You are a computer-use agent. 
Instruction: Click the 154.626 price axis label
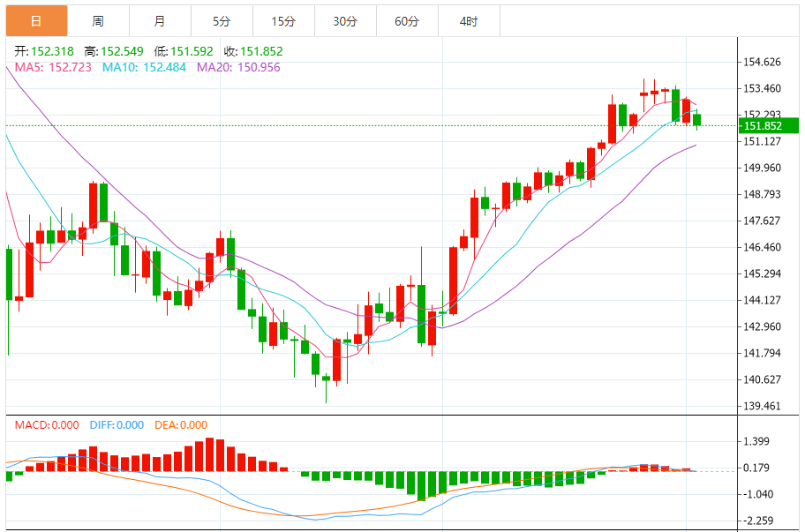point(762,62)
